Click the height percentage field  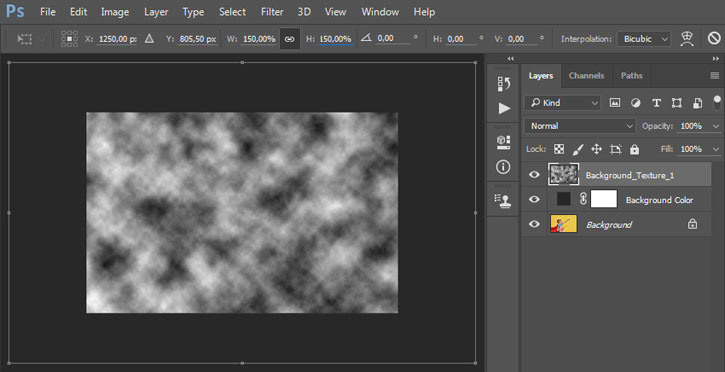click(336, 39)
